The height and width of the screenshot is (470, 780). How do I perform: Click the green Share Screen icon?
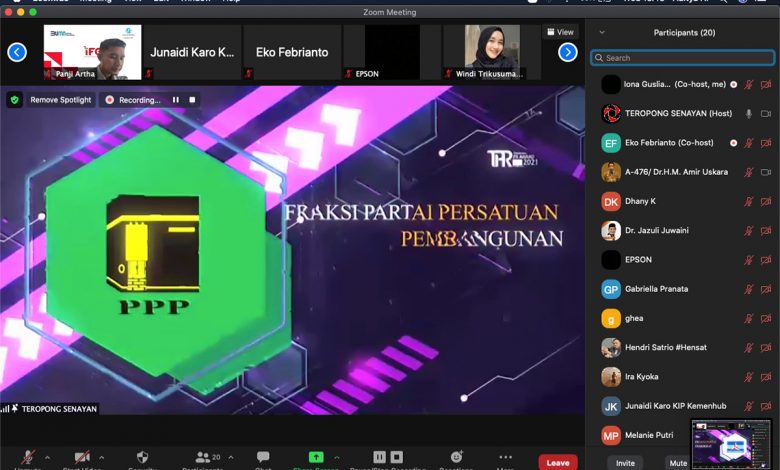pos(316,457)
